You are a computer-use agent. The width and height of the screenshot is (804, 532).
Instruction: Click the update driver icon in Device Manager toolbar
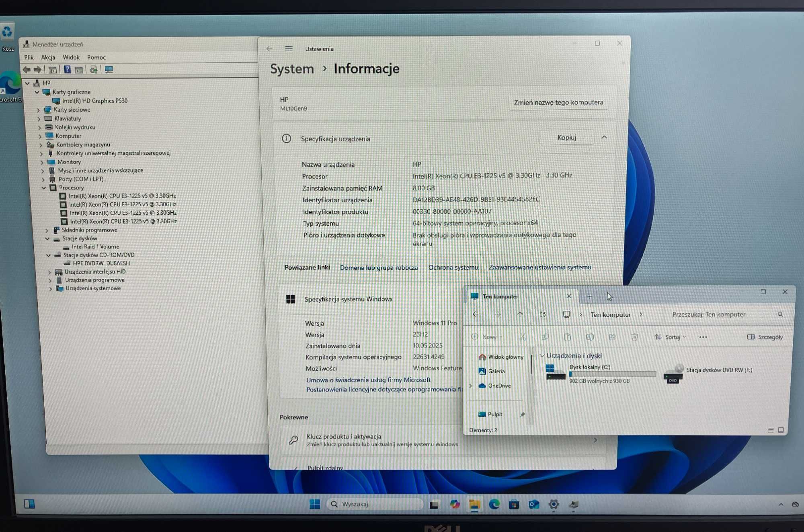pos(94,70)
